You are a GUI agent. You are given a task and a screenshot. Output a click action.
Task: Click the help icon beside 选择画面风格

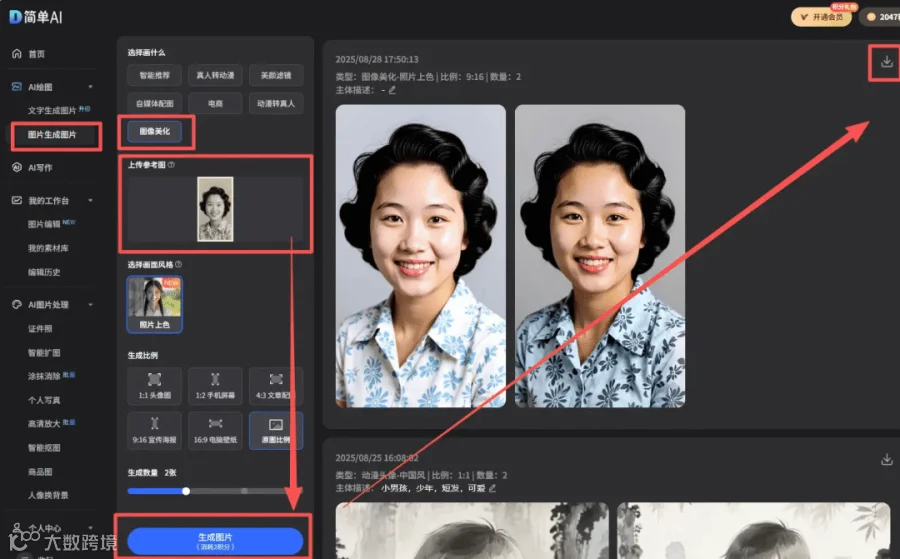(x=179, y=264)
